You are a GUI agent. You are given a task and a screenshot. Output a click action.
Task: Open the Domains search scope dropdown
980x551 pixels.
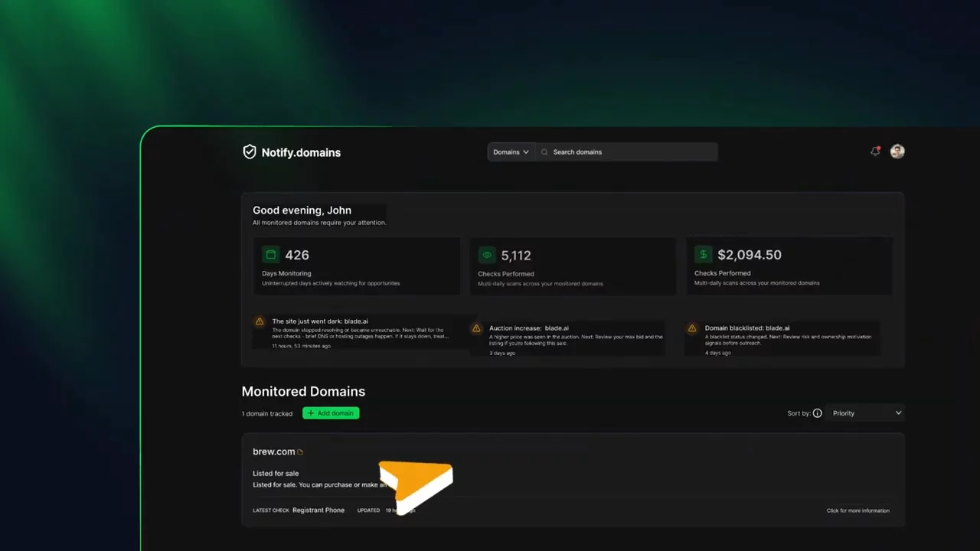click(x=511, y=152)
